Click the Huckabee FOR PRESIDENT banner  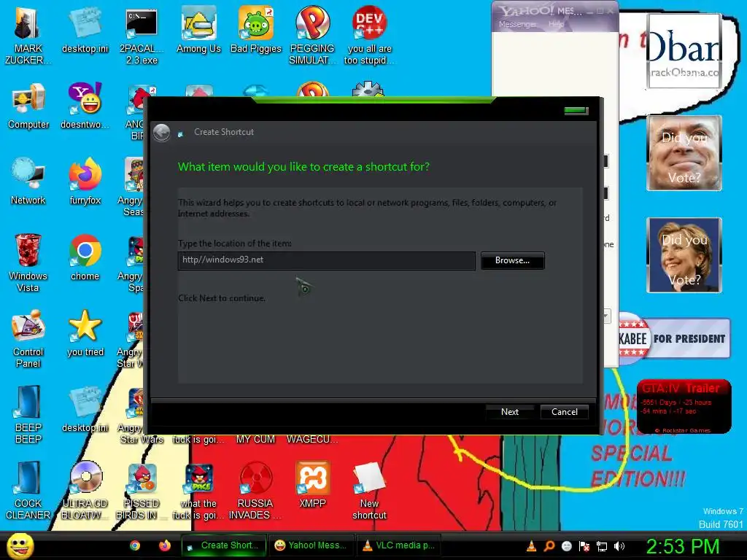click(x=674, y=338)
